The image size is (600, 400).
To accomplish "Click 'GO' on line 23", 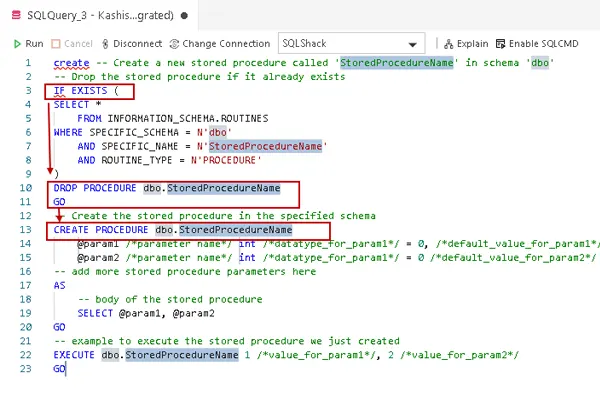I will (59, 369).
